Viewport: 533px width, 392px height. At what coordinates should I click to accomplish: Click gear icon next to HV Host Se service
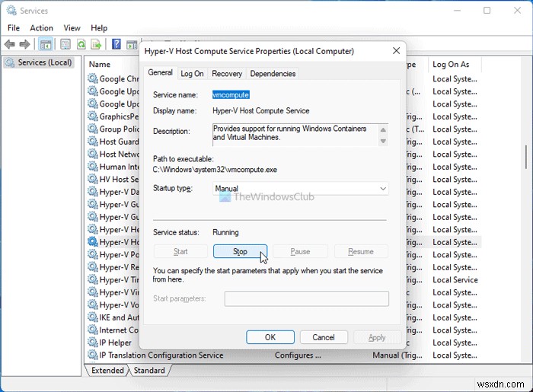pos(93,179)
